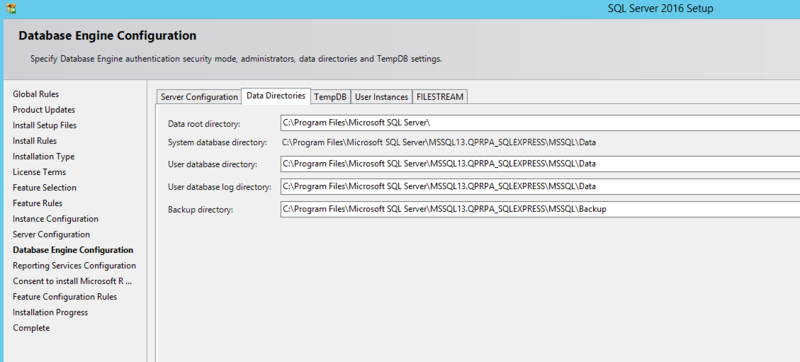Click the SQL Server setup icon in title bar
800x362 pixels.
point(11,8)
